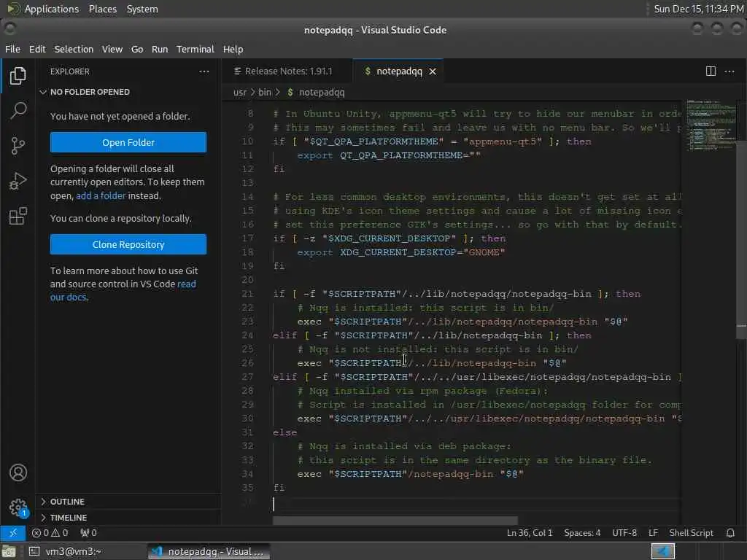Open the Run and Debug view icon
This screenshot has height=560, width=747.
pos(18,181)
